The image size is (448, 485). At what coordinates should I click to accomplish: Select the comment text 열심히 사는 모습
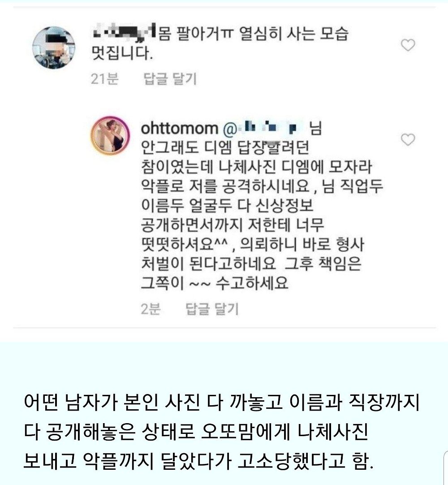(x=294, y=34)
